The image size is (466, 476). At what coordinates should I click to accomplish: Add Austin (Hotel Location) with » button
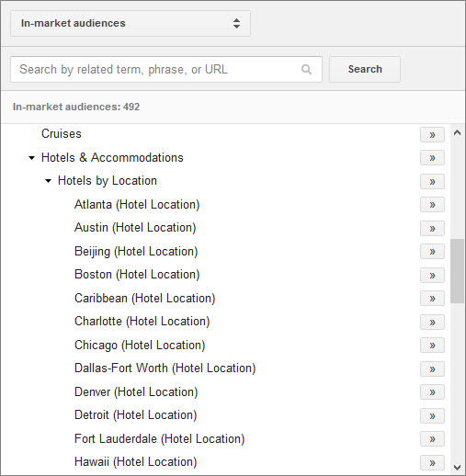click(x=432, y=229)
